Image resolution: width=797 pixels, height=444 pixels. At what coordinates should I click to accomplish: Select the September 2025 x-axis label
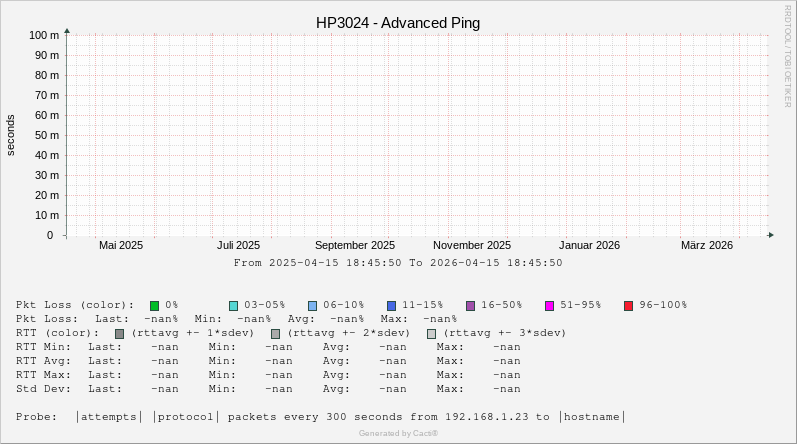(354, 246)
